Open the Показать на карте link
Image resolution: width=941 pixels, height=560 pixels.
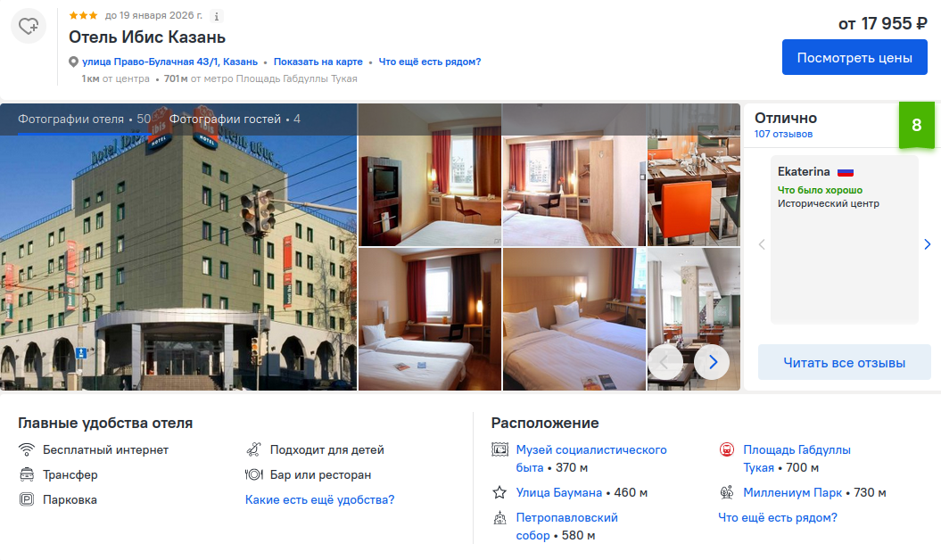pos(318,62)
